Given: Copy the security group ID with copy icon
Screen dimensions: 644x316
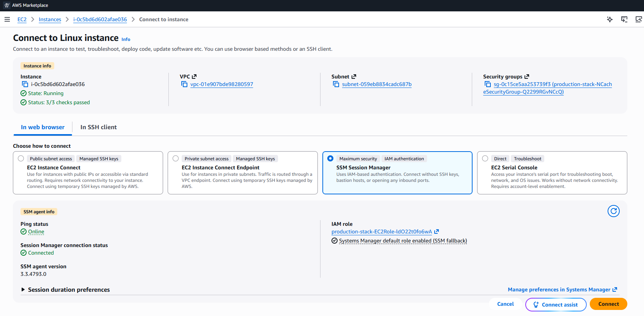Looking at the screenshot, I should (x=488, y=84).
